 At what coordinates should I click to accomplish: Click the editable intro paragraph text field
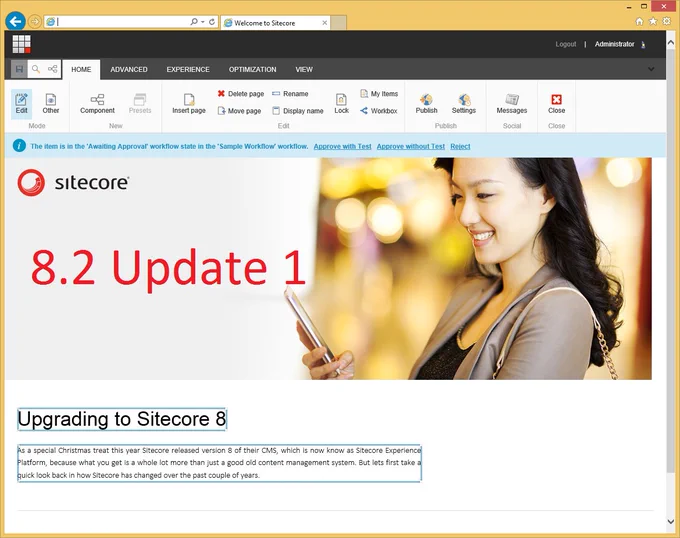point(219,463)
